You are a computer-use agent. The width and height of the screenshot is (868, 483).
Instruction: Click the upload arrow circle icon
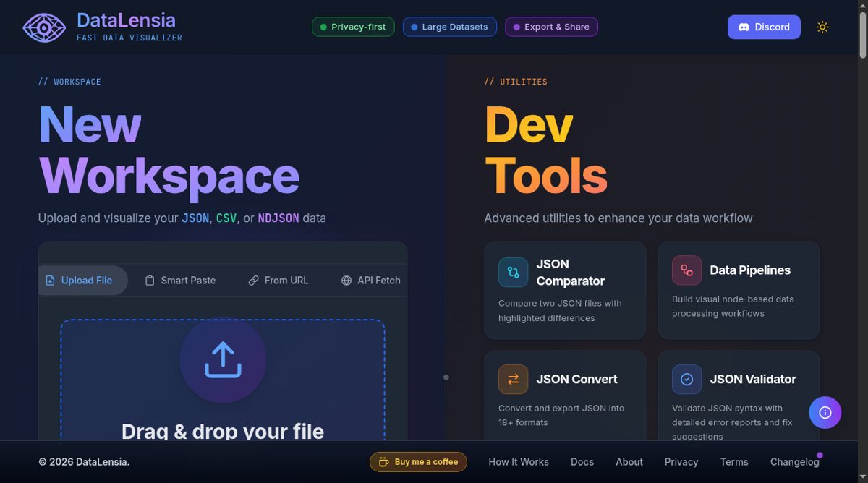223,359
